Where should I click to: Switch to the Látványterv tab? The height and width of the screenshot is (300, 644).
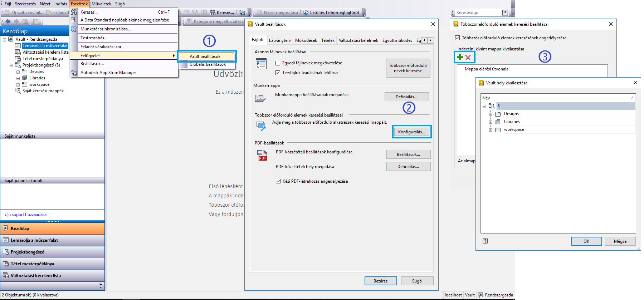click(x=280, y=40)
